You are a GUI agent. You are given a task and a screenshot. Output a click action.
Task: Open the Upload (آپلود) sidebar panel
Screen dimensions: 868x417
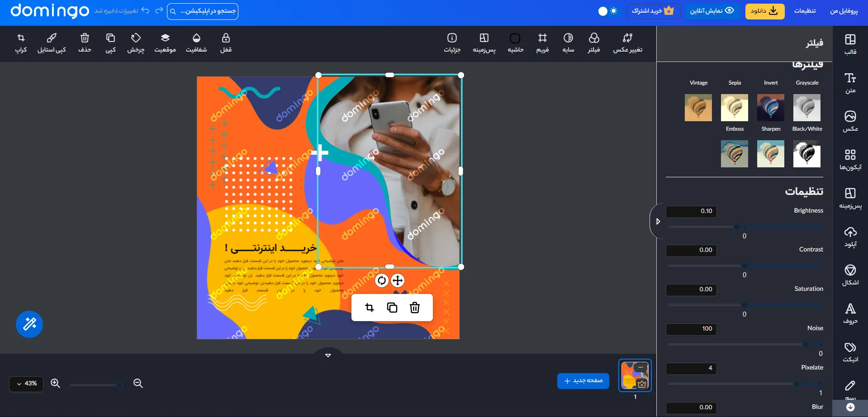(850, 237)
